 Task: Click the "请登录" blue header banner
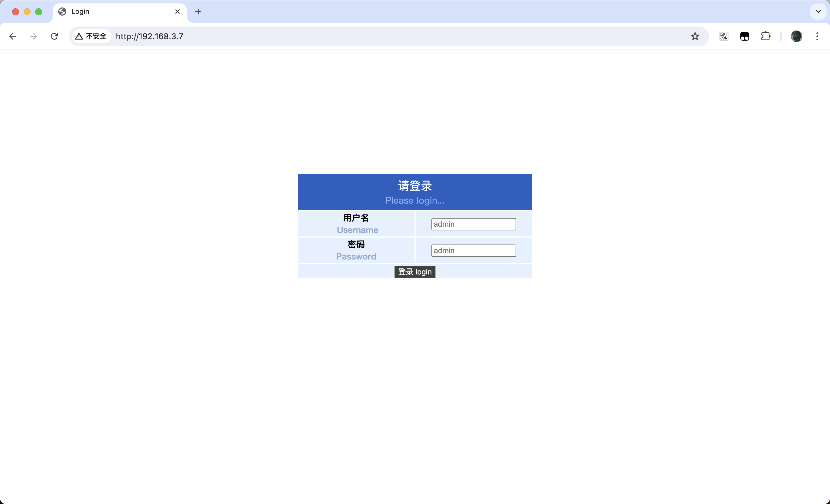pyautogui.click(x=415, y=185)
